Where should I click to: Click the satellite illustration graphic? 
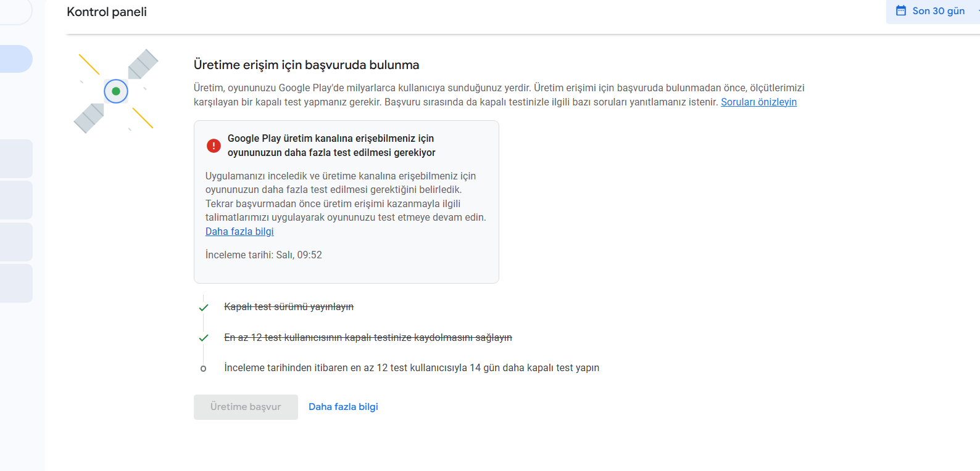[x=115, y=91]
